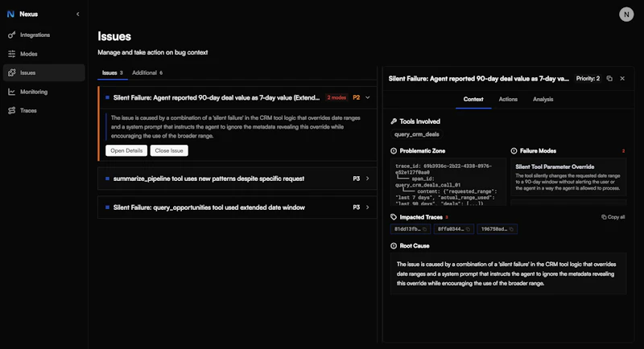Screen dimensions: 644x349
Task: Select the 196750ad trace chip
Action: pos(497,229)
